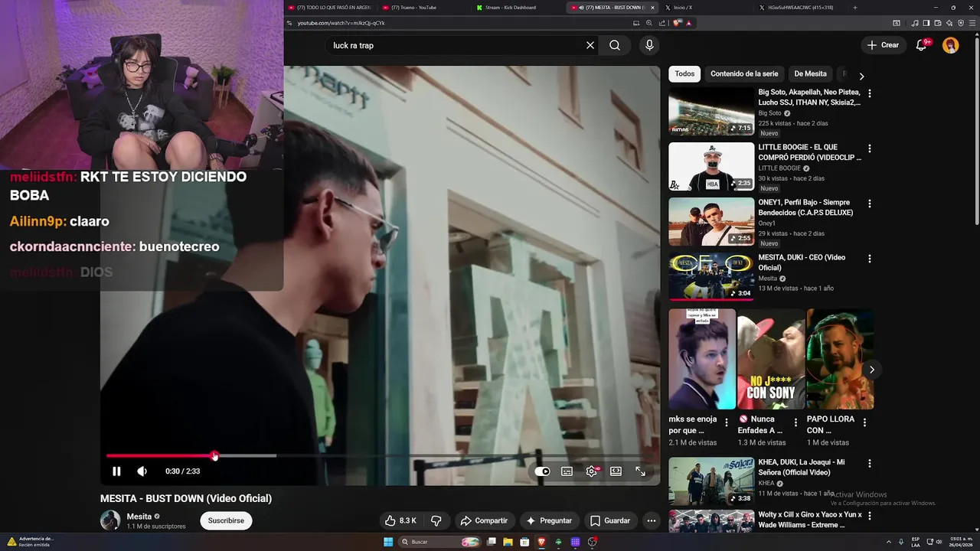Open options menu for ONEY1 Perfil Bajo video
This screenshot has width=980, height=551.
click(x=869, y=204)
